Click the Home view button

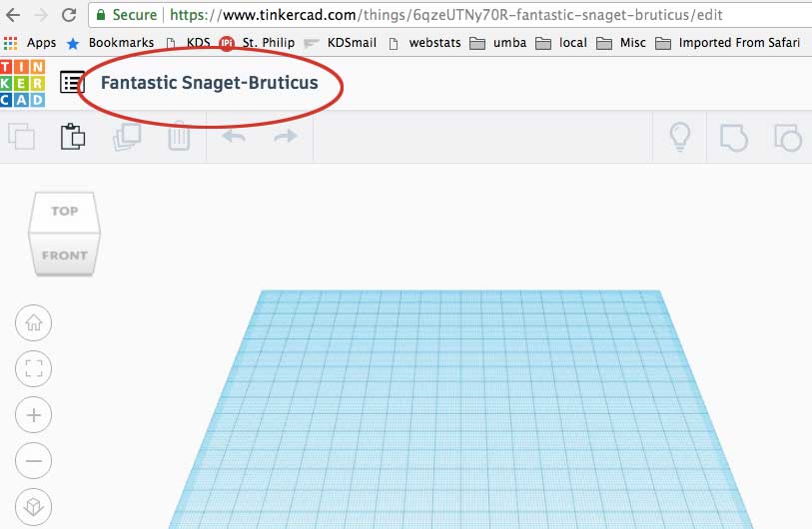click(x=34, y=323)
